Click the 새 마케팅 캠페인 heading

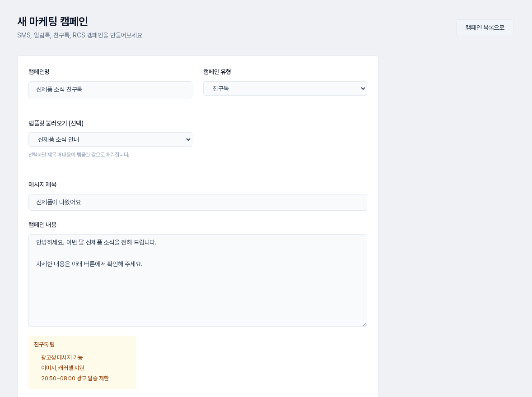[x=52, y=21]
